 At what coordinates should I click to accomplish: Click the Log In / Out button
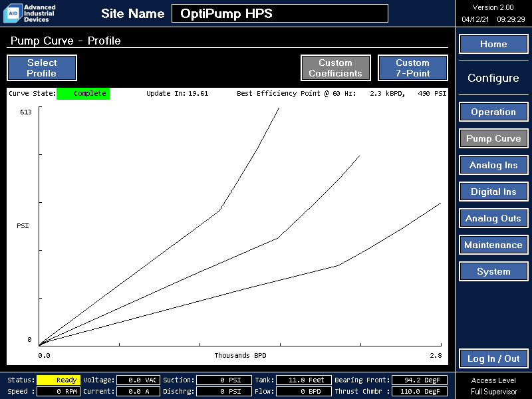coord(493,358)
